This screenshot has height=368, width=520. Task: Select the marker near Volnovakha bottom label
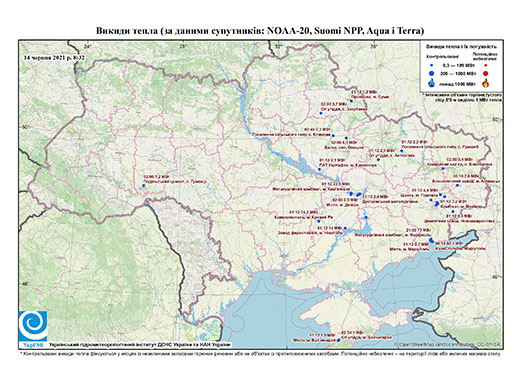[339, 340]
